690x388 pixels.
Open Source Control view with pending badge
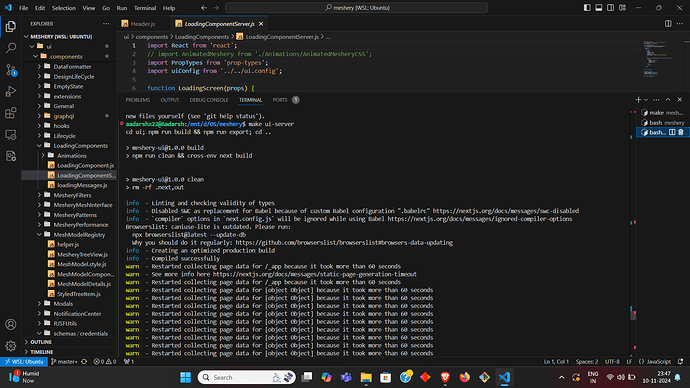click(x=11, y=70)
